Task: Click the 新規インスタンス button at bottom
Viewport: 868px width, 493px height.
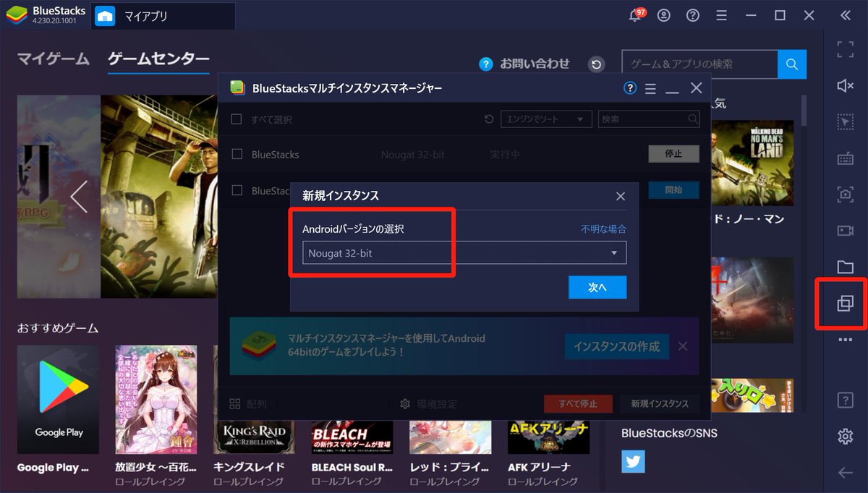Action: (x=660, y=403)
